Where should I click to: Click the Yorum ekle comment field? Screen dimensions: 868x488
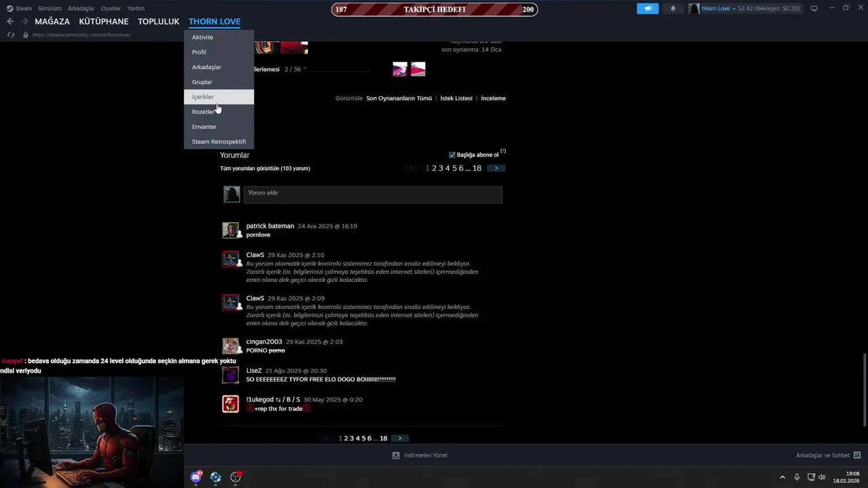pyautogui.click(x=373, y=195)
